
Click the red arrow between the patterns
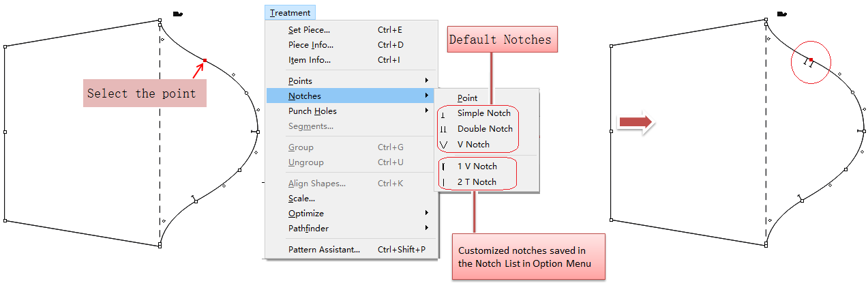(635, 122)
